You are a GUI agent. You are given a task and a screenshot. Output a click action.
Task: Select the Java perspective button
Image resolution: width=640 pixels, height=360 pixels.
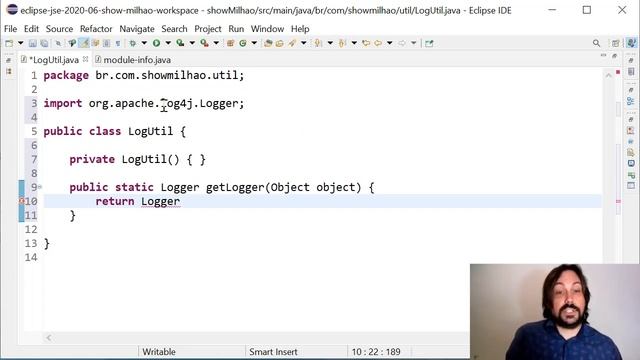pyautogui.click(x=631, y=43)
